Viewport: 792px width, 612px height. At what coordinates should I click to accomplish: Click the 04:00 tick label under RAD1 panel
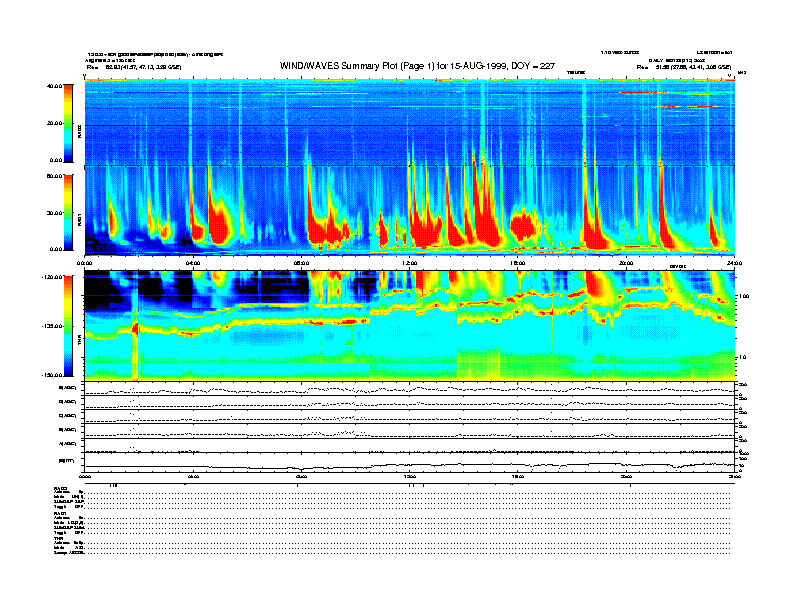pos(193,263)
